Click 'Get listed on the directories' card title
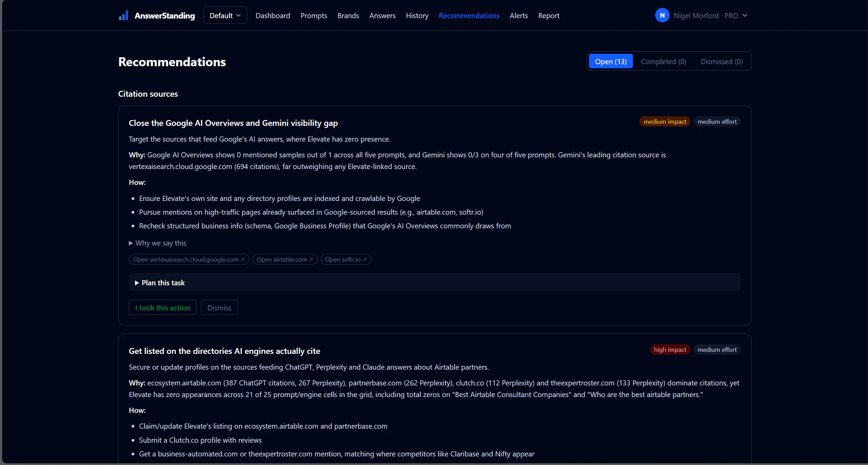Image resolution: width=868 pixels, height=465 pixels. point(224,351)
